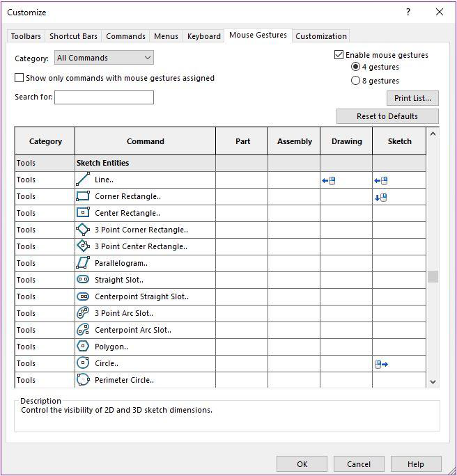The image size is (457, 476).
Task: Switch to the Keyboard tab
Action: 203,36
